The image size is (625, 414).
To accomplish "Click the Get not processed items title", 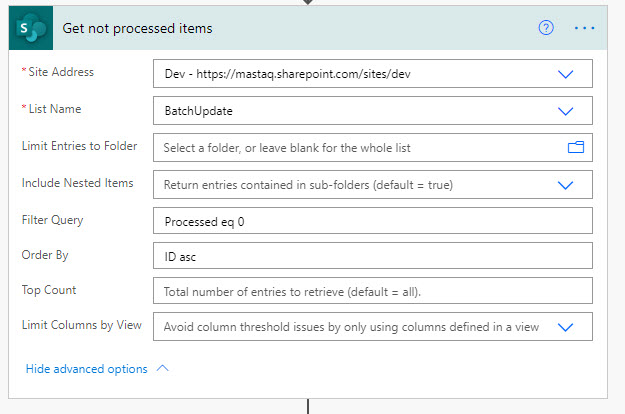I will 138,28.
